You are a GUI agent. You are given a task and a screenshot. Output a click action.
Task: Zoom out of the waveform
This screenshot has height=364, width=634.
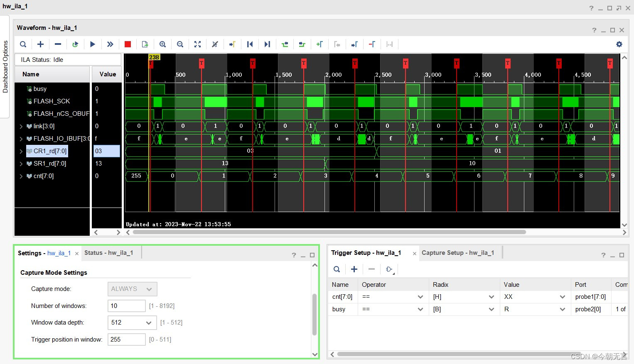point(180,44)
